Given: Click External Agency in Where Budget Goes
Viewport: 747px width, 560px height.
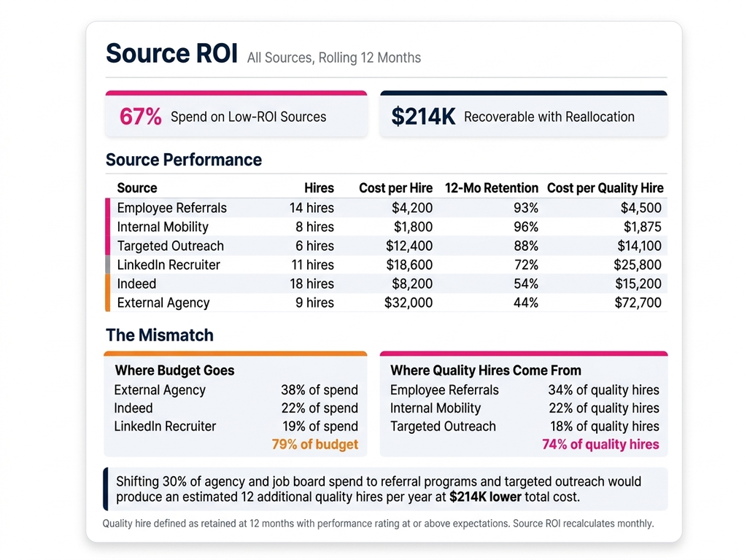Looking at the screenshot, I should click(x=160, y=390).
